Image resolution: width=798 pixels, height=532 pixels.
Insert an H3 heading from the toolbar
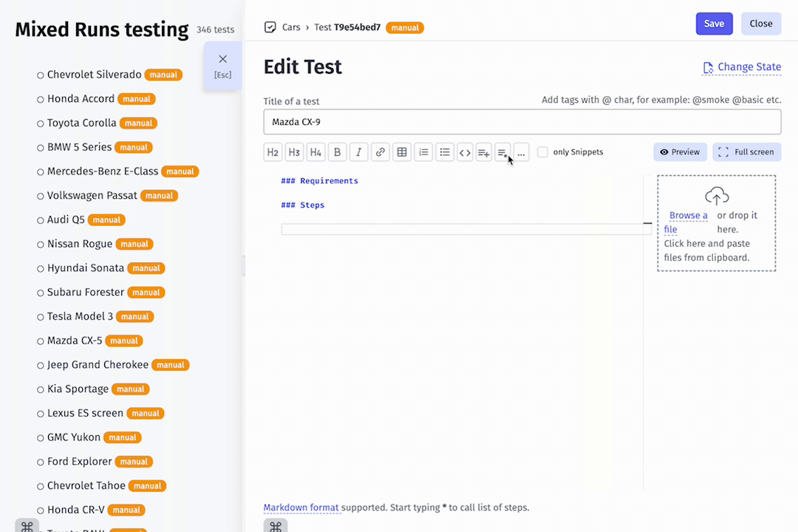click(x=294, y=152)
